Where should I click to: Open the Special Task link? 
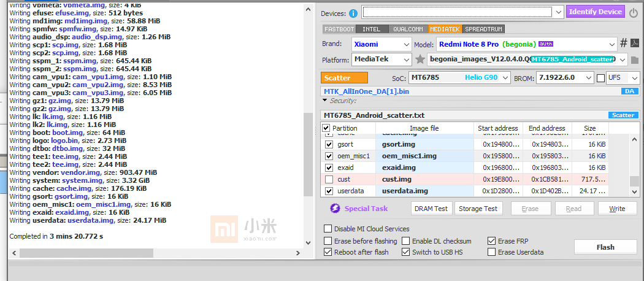point(366,208)
